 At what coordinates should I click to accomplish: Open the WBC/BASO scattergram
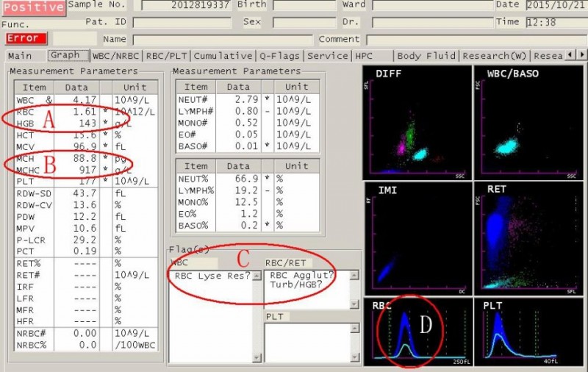[528, 123]
